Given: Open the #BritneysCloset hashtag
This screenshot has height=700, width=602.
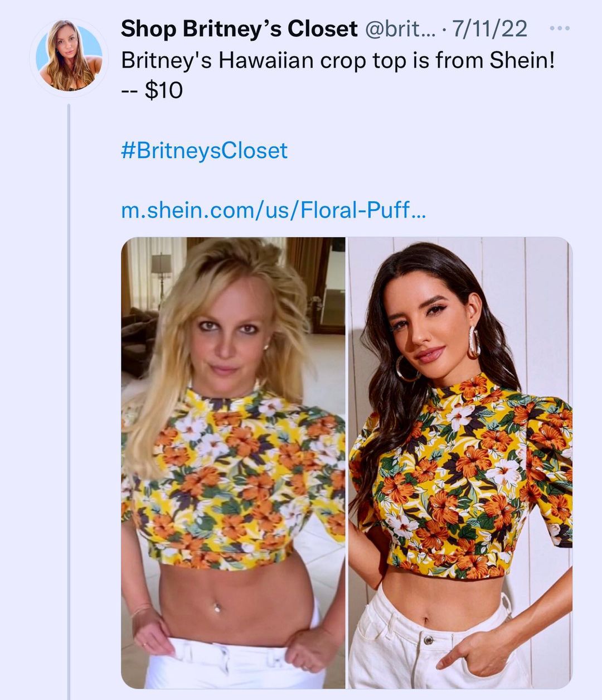Looking at the screenshot, I should click(204, 151).
